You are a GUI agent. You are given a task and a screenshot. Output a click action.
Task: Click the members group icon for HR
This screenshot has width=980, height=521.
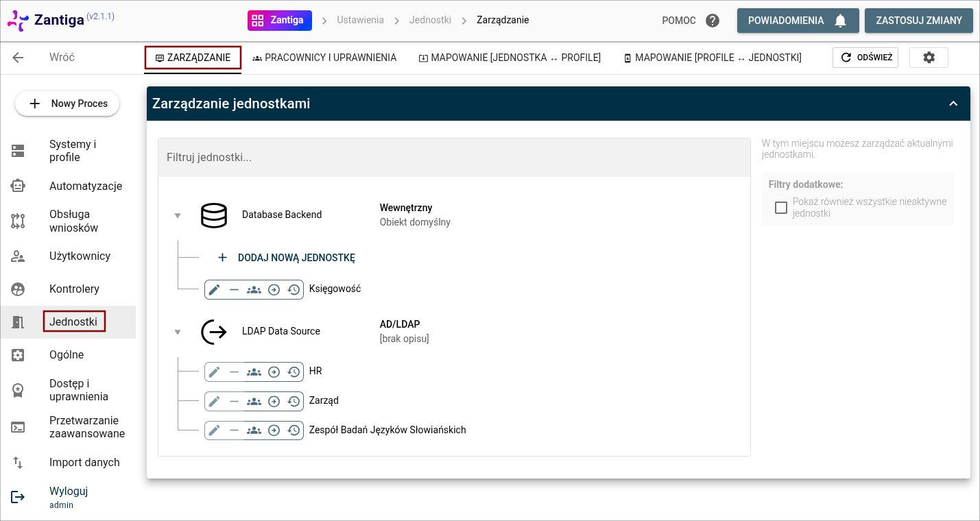254,372
